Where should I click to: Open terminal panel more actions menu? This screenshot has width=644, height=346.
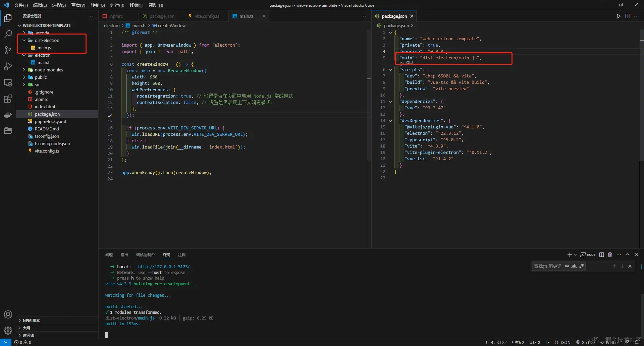click(619, 255)
